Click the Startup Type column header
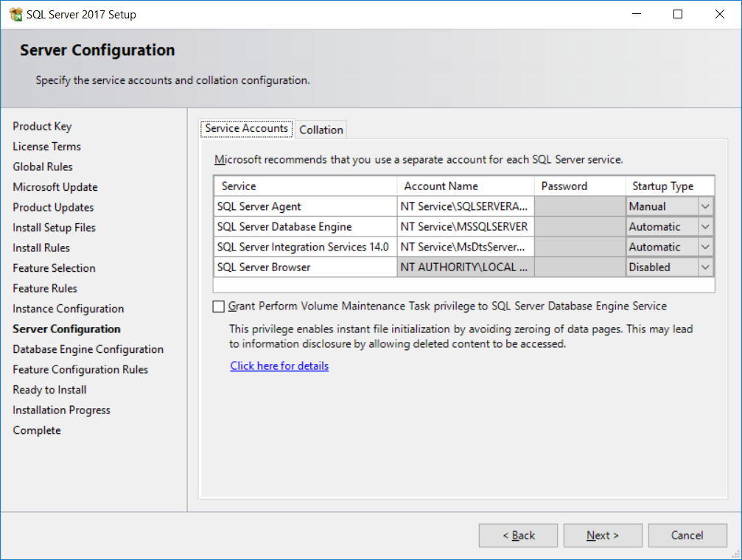The image size is (742, 560). pos(670,186)
